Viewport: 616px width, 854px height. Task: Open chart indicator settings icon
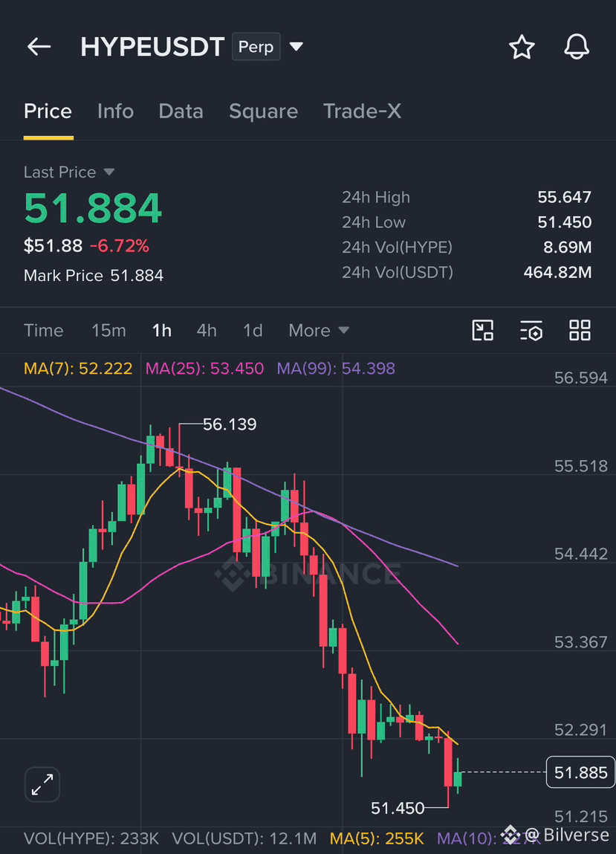pyautogui.click(x=531, y=330)
